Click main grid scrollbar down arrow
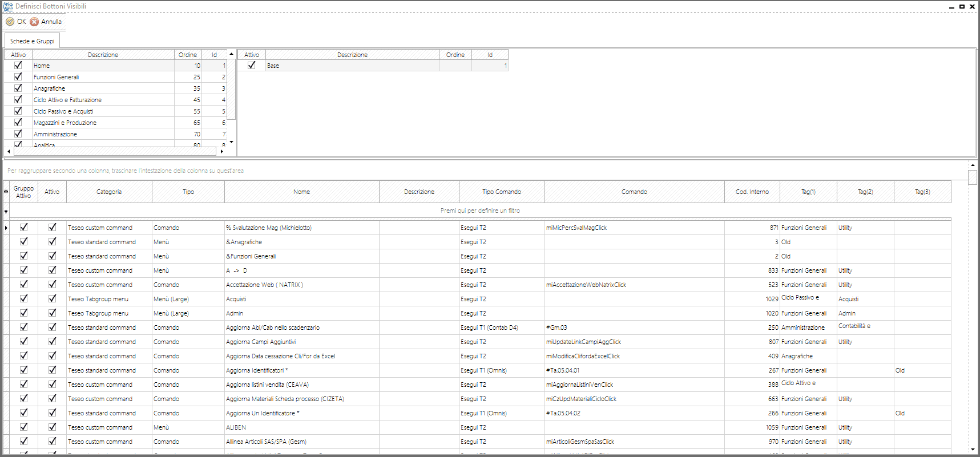This screenshot has width=980, height=457. pos(973,450)
